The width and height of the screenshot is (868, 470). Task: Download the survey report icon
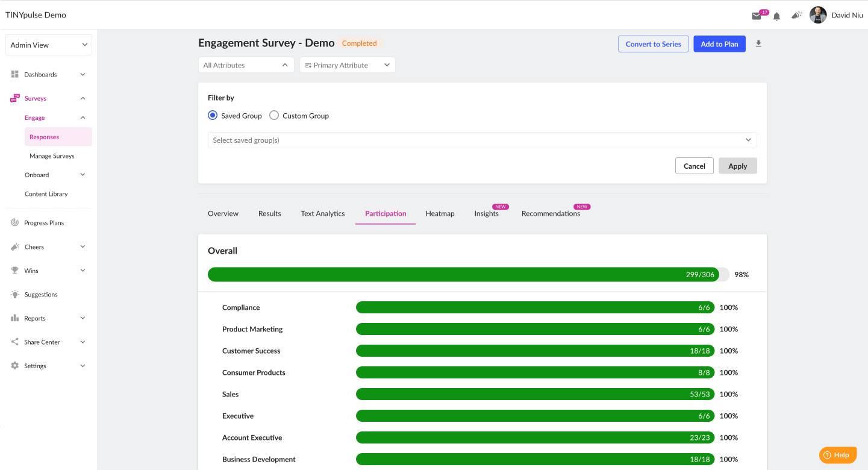[758, 43]
